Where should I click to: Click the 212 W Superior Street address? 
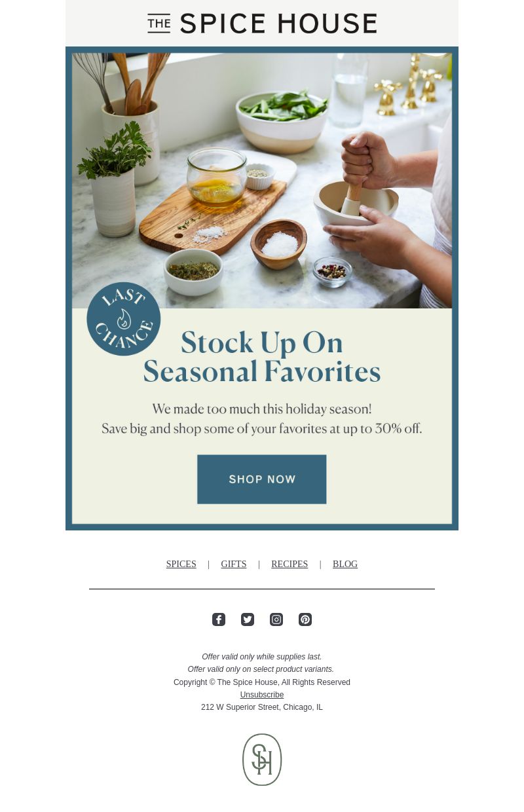click(x=262, y=707)
